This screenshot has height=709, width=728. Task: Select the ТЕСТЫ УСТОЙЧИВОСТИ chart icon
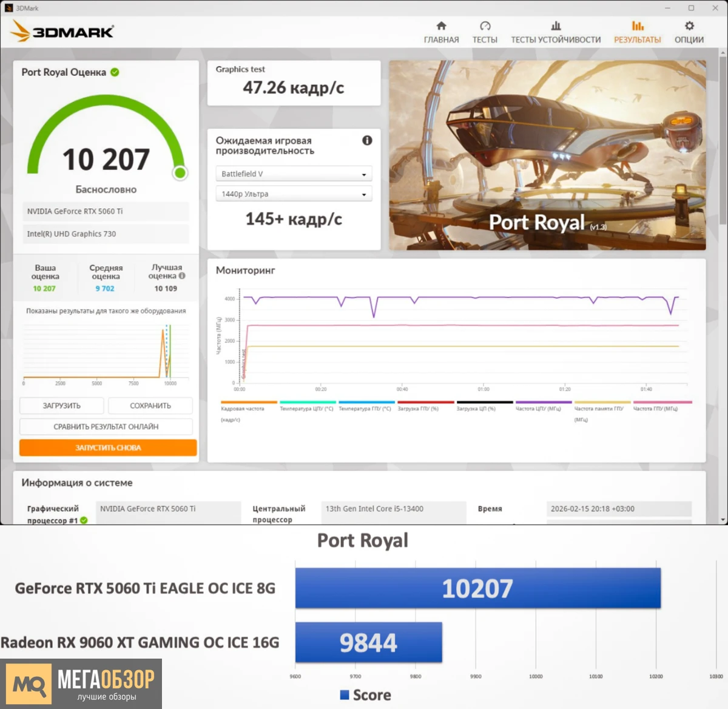[556, 27]
